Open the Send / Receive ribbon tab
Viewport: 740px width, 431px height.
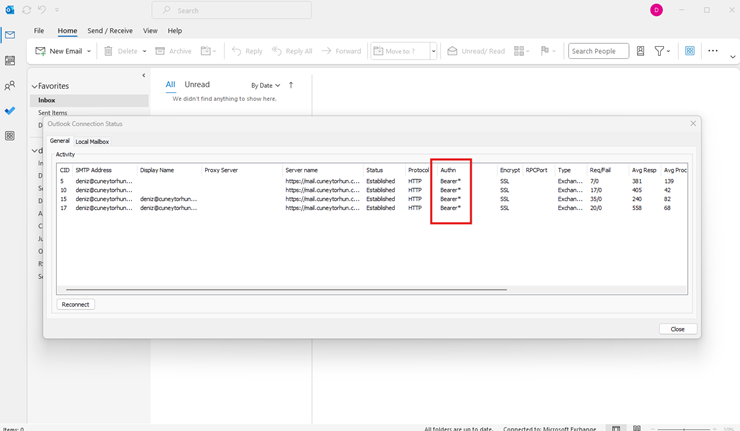[x=110, y=31]
